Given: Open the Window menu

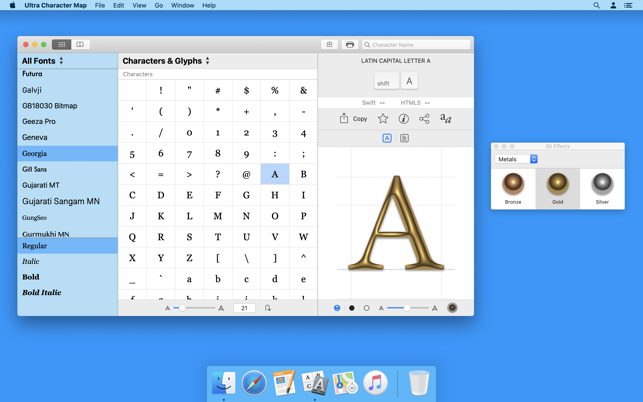Looking at the screenshot, I should point(182,6).
